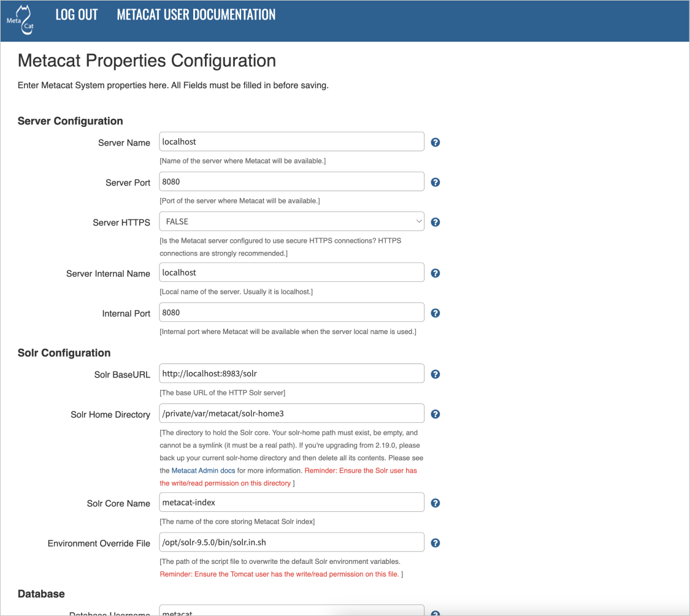This screenshot has width=690, height=616.
Task: Follow the Metacat Admin docs link
Action: pyautogui.click(x=203, y=471)
